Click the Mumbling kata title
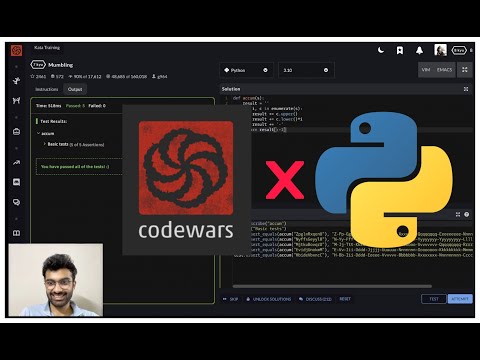The image size is (480, 360). [x=60, y=65]
